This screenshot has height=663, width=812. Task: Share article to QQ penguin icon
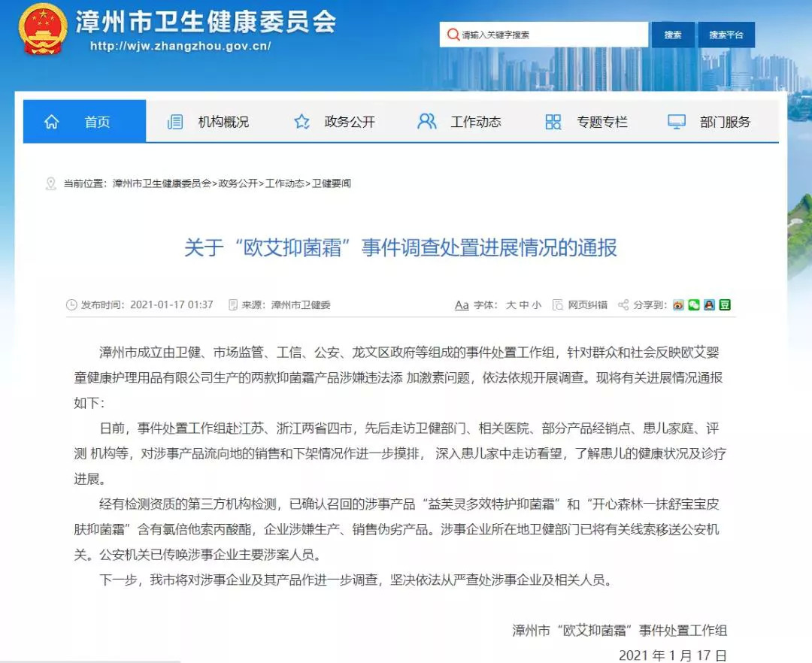(x=710, y=305)
